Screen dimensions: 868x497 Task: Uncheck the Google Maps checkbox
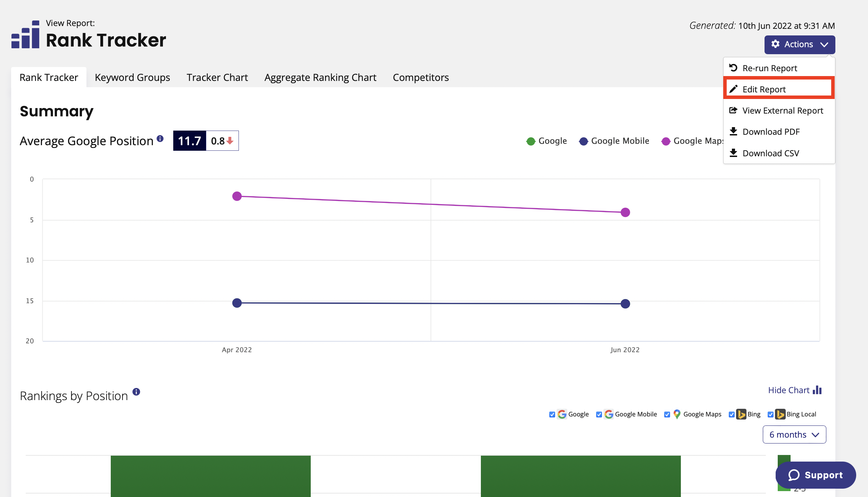point(667,414)
